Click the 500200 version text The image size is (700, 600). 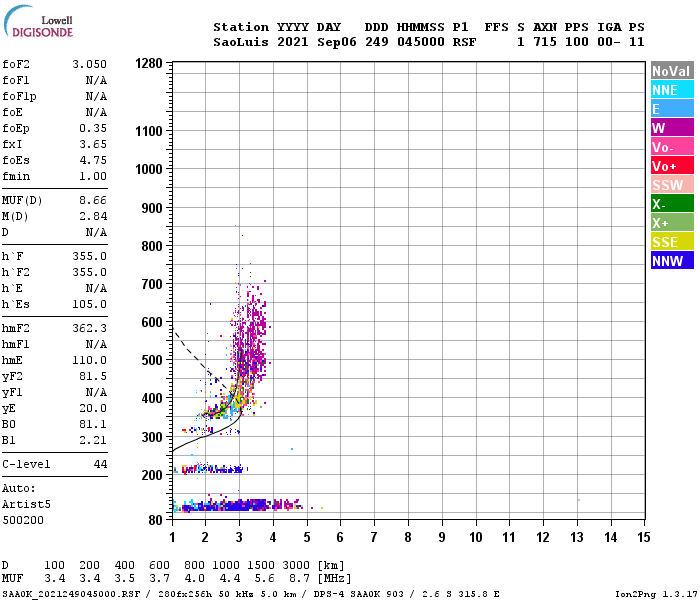pyautogui.click(x=23, y=520)
